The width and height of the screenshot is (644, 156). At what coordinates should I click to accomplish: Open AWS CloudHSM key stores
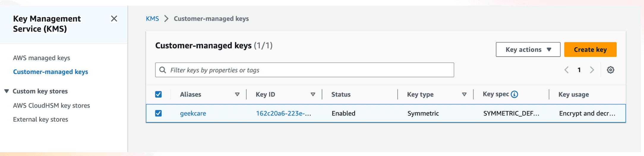(x=51, y=105)
